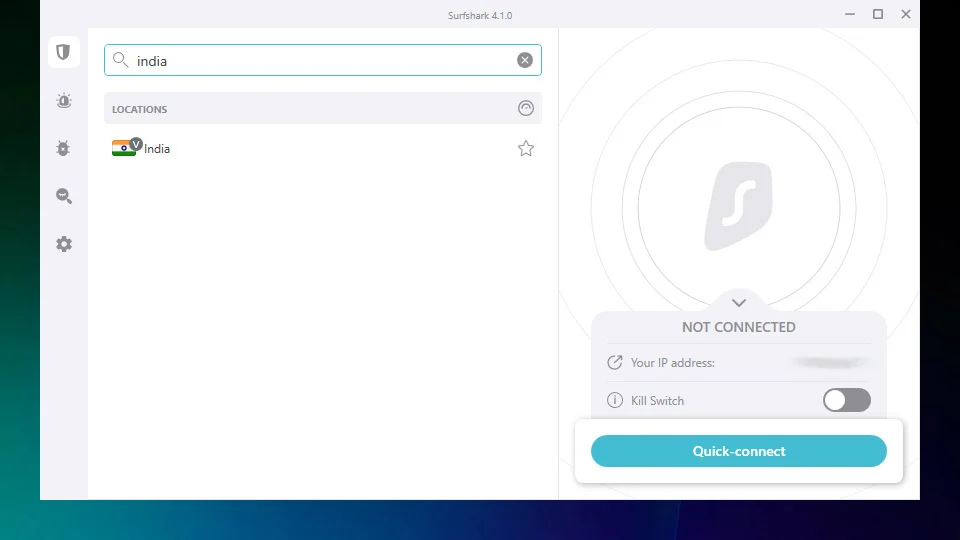Click the NOT CONNECTED status text
Viewport: 960px width, 540px height.
739,327
